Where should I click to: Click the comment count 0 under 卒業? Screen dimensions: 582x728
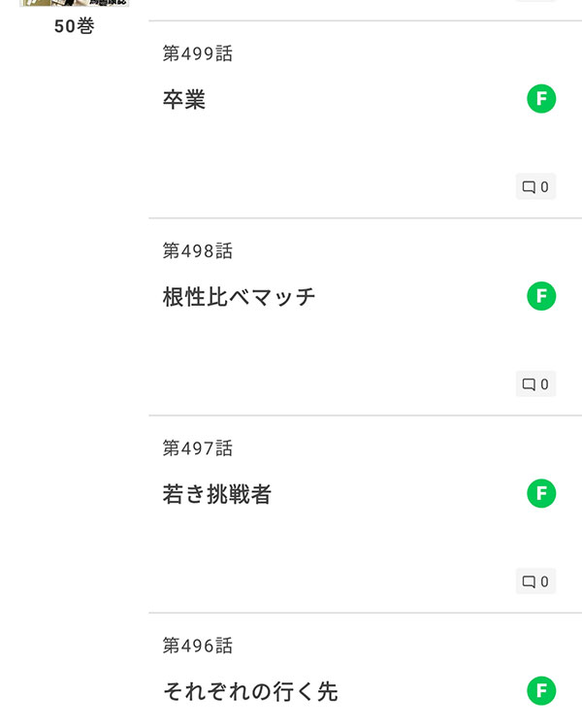pyautogui.click(x=544, y=187)
